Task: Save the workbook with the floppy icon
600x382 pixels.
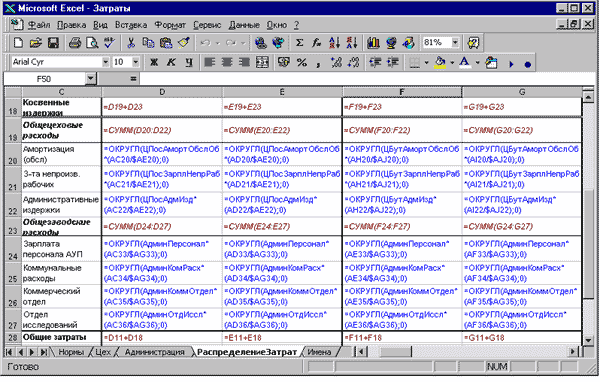Action: click(x=53, y=42)
